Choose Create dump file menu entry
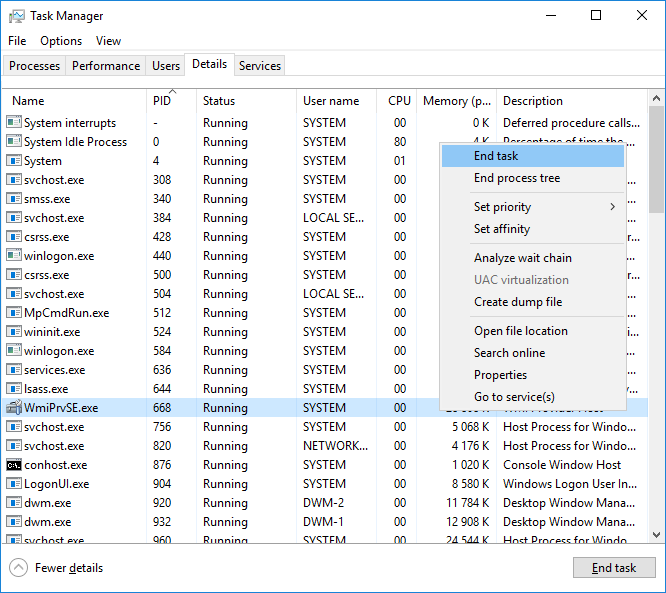This screenshot has width=666, height=593. (x=533, y=302)
